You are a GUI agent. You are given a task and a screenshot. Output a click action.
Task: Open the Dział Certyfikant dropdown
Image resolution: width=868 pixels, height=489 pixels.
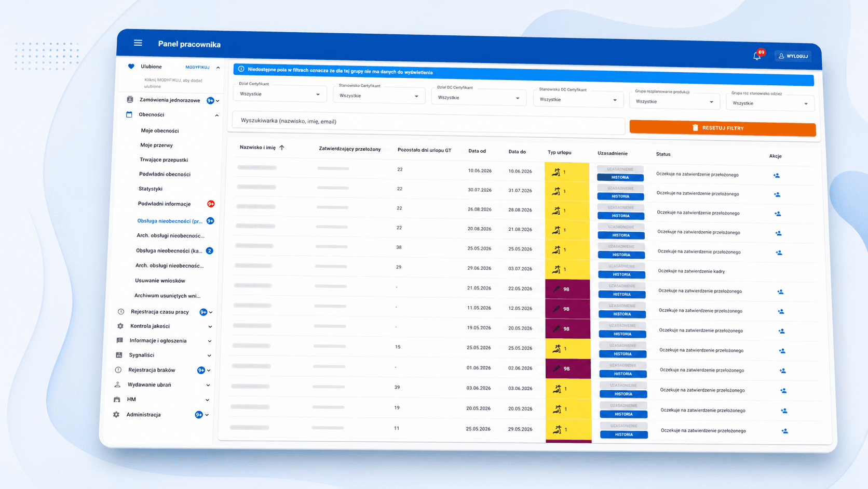click(280, 94)
